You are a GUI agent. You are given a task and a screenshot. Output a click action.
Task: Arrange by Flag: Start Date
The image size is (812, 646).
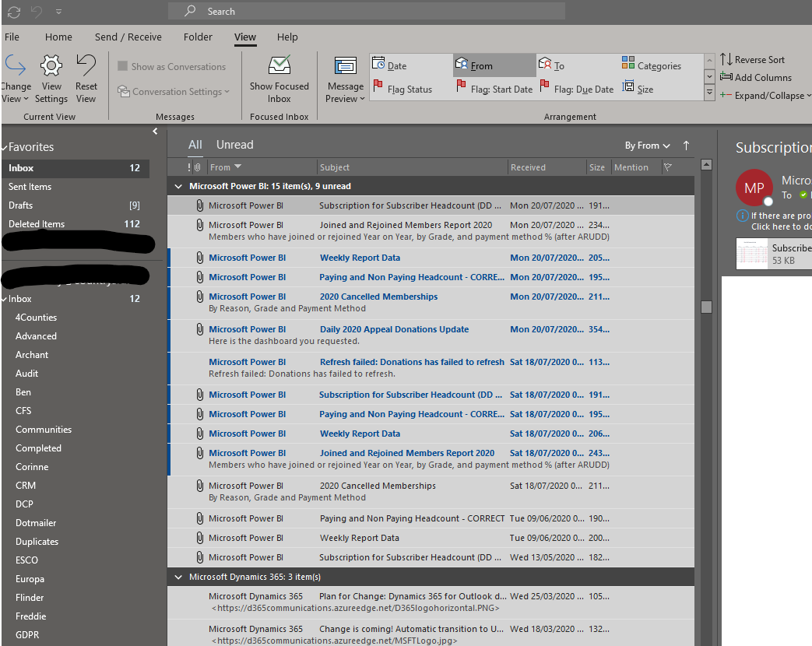tap(494, 89)
